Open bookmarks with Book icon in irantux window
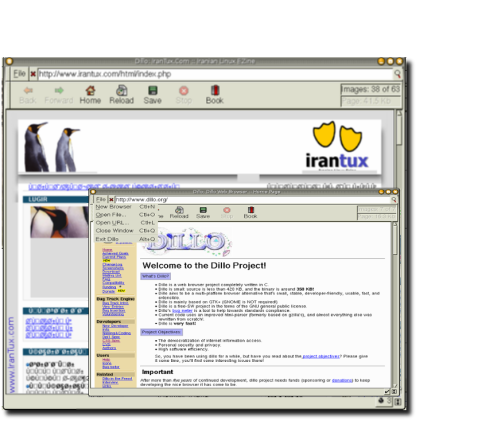Screen dimensions: 482x421 [x=215, y=90]
